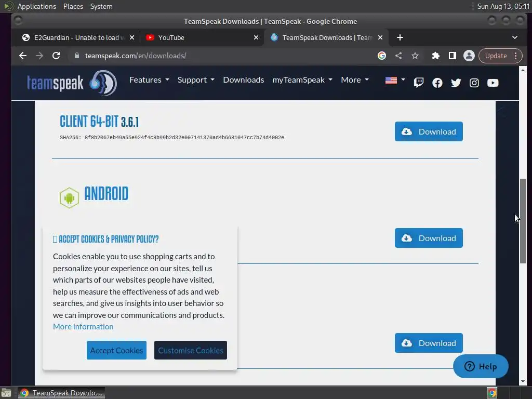
Task: Download the Client 64-bit 3.6.1
Action: tap(429, 131)
